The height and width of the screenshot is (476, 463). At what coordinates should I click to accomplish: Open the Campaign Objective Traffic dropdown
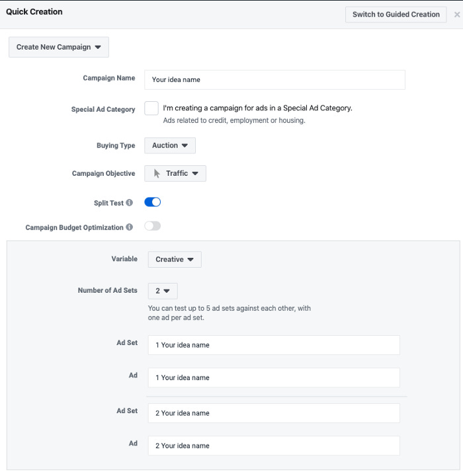[x=175, y=173]
